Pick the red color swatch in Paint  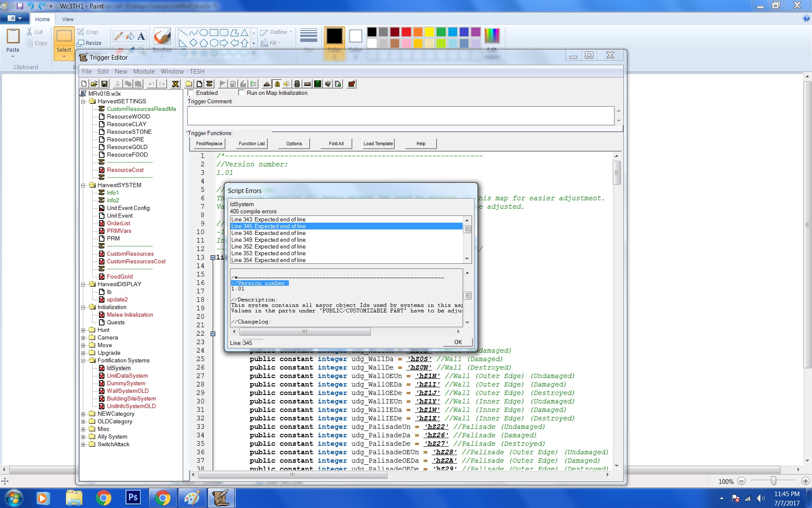[406, 32]
